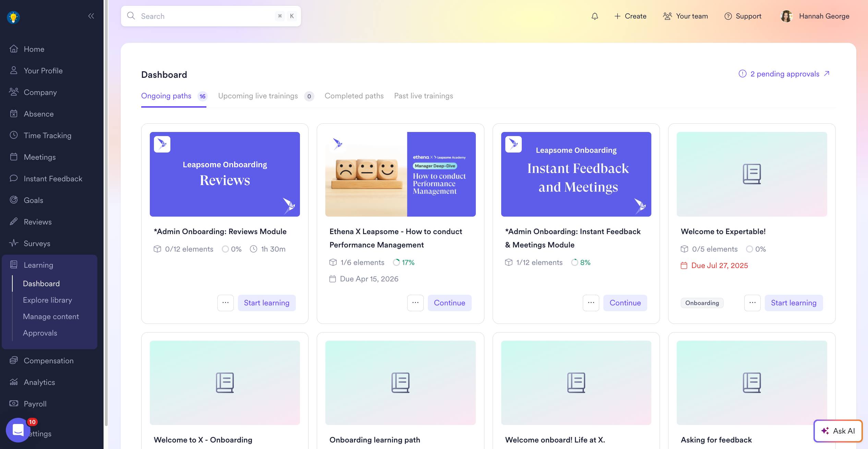Click Ask AI sparkle button
The image size is (868, 449).
[837, 431]
